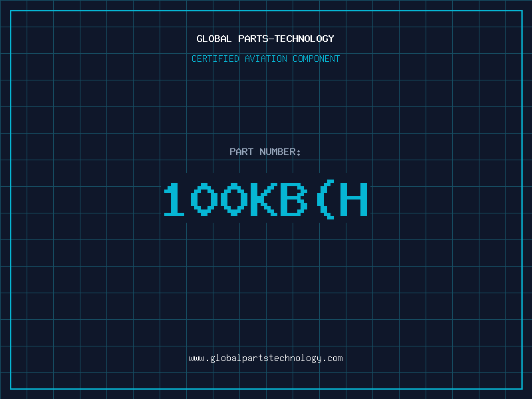This screenshot has width=532, height=399.
Task: Select the NUMBER: text in the label
Action: pos(281,152)
